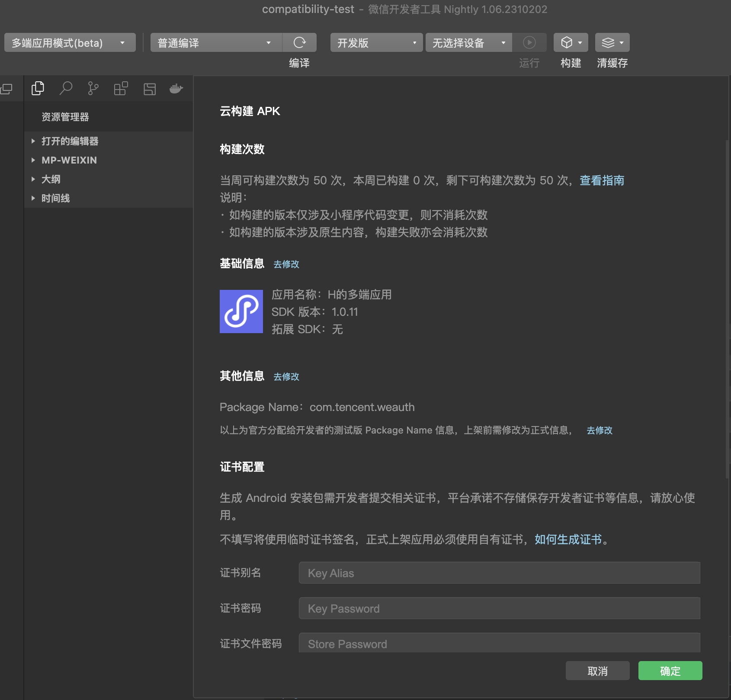Open the Search magnifier icon
Image resolution: width=731 pixels, height=700 pixels.
tap(66, 89)
